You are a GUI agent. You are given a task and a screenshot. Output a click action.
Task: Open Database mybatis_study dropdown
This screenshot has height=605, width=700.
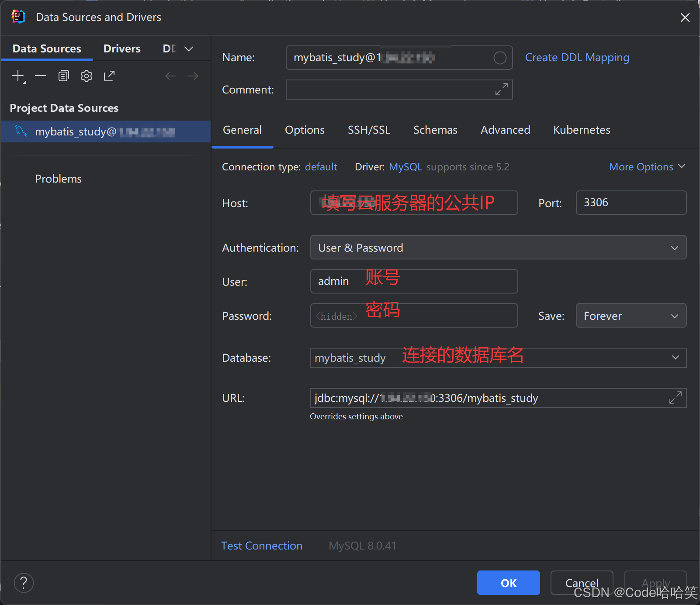click(676, 357)
